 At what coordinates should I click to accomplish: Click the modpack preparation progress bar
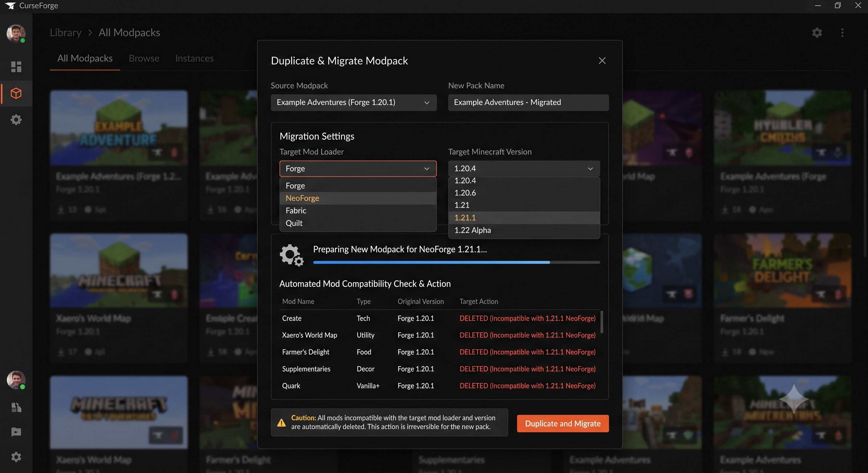click(457, 262)
